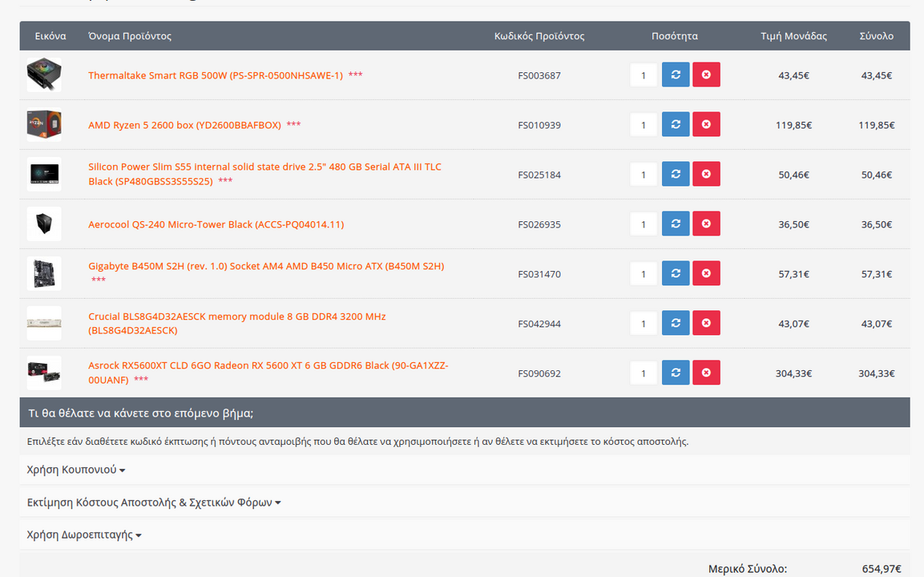Refresh quantity for Thermaltake Smart RGB 500W
Image resolution: width=924 pixels, height=577 pixels.
tap(676, 75)
